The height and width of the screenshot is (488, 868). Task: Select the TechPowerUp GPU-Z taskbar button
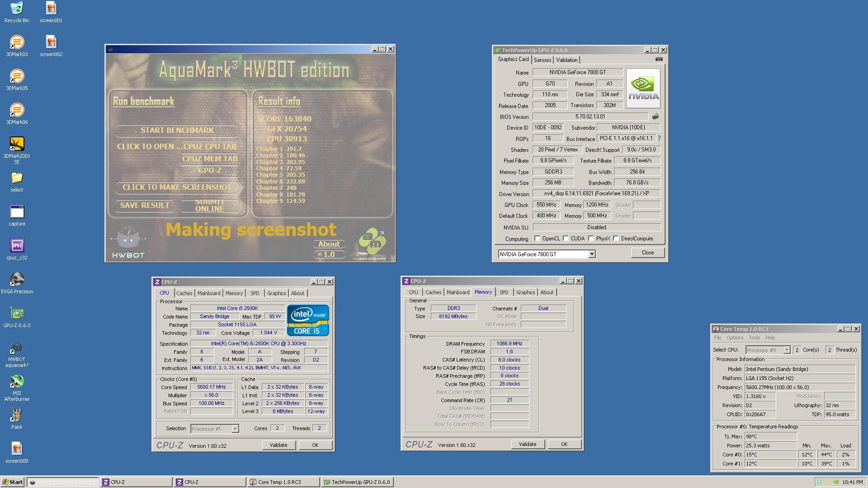pyautogui.click(x=357, y=482)
